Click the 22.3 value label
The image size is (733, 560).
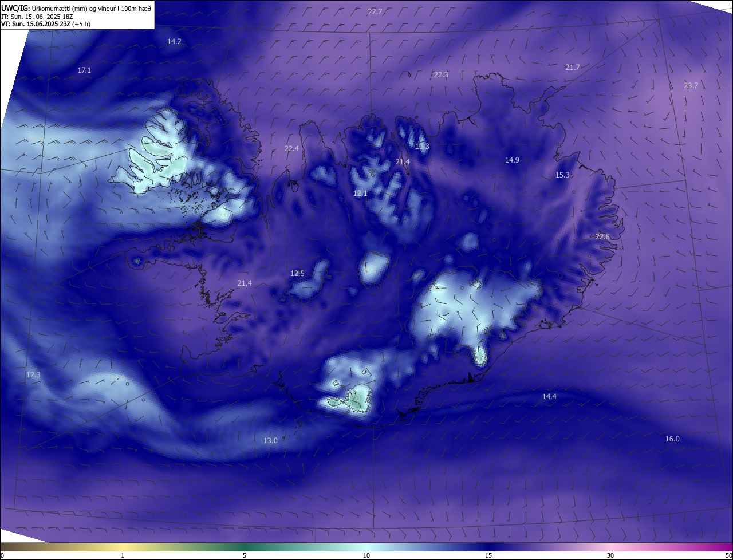tap(440, 74)
